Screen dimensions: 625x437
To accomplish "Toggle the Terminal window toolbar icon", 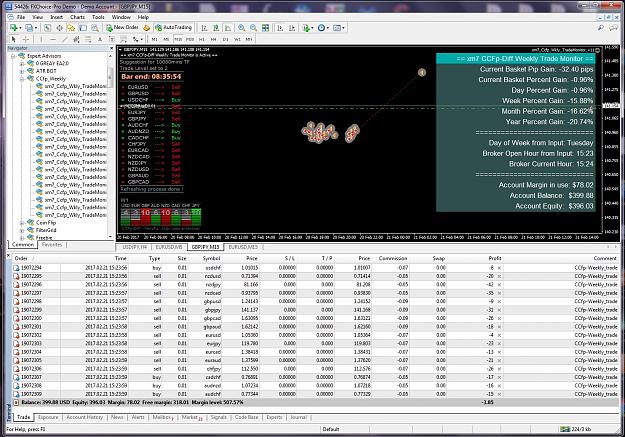I will (83, 28).
